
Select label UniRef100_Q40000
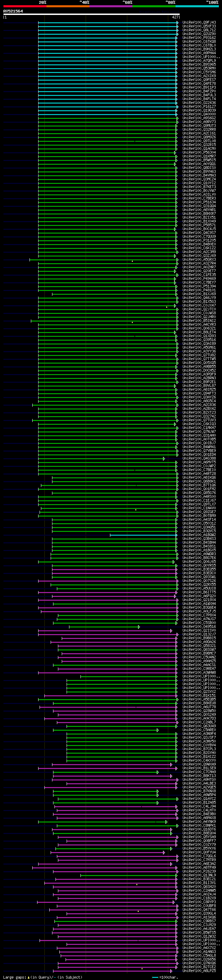[199, 114]
